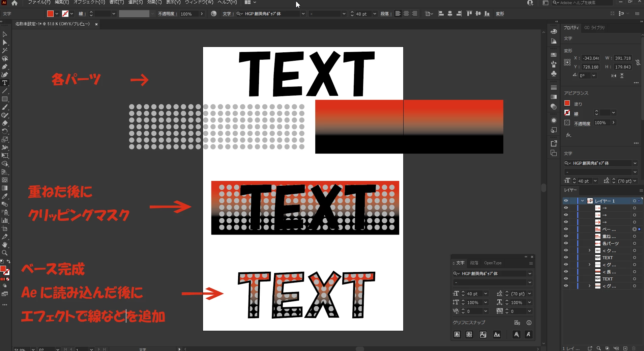This screenshot has height=351, width=644.
Task: Open the Color panel palette icon
Action: (x=554, y=32)
